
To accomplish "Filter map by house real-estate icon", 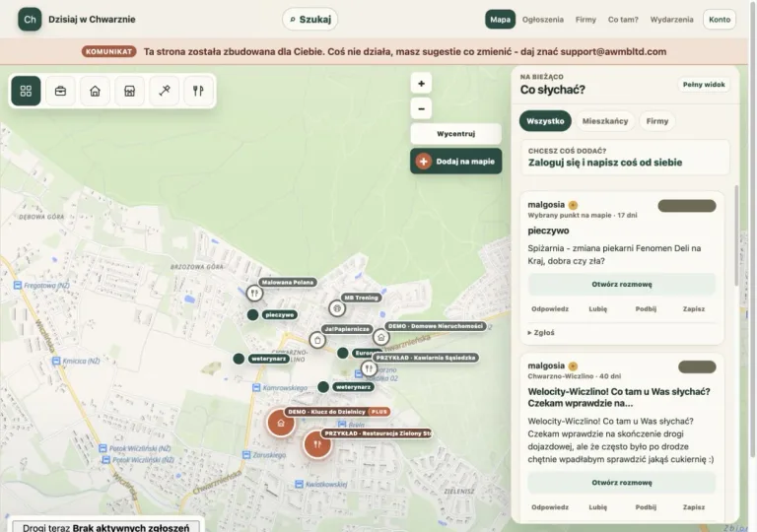I will [95, 91].
